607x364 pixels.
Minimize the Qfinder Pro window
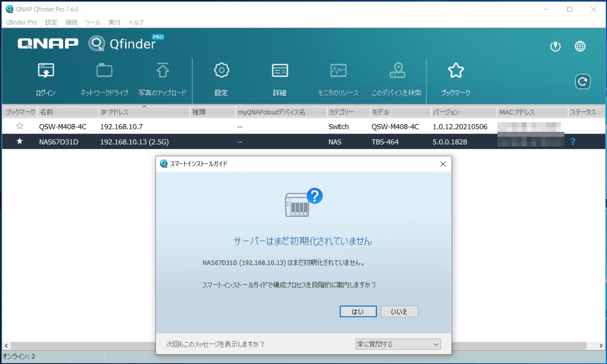pos(546,9)
